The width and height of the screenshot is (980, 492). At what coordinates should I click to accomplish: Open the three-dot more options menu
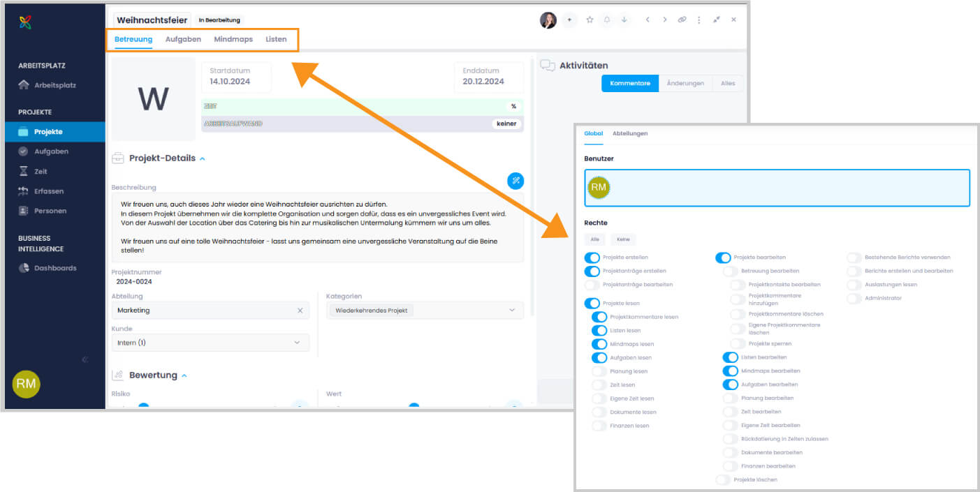pyautogui.click(x=699, y=20)
